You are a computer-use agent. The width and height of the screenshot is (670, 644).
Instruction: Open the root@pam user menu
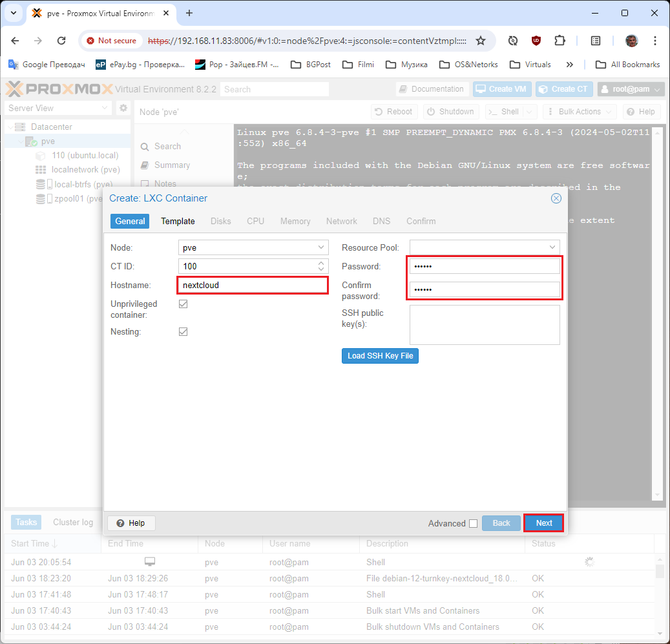631,89
